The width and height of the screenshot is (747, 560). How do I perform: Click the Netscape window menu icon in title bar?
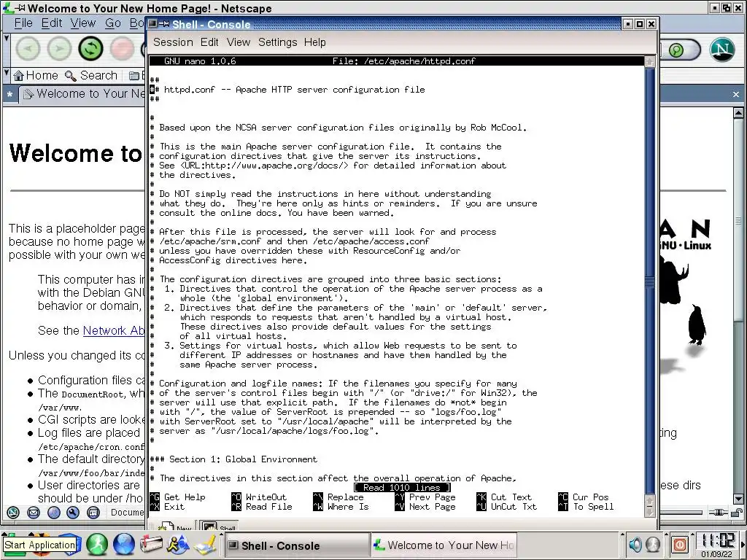[7, 8]
